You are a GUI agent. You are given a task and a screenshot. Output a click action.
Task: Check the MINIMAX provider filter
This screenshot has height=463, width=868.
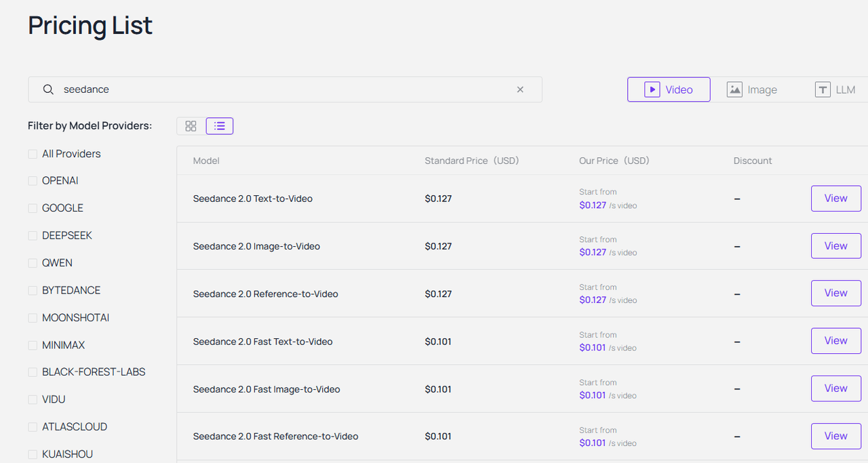coord(33,345)
